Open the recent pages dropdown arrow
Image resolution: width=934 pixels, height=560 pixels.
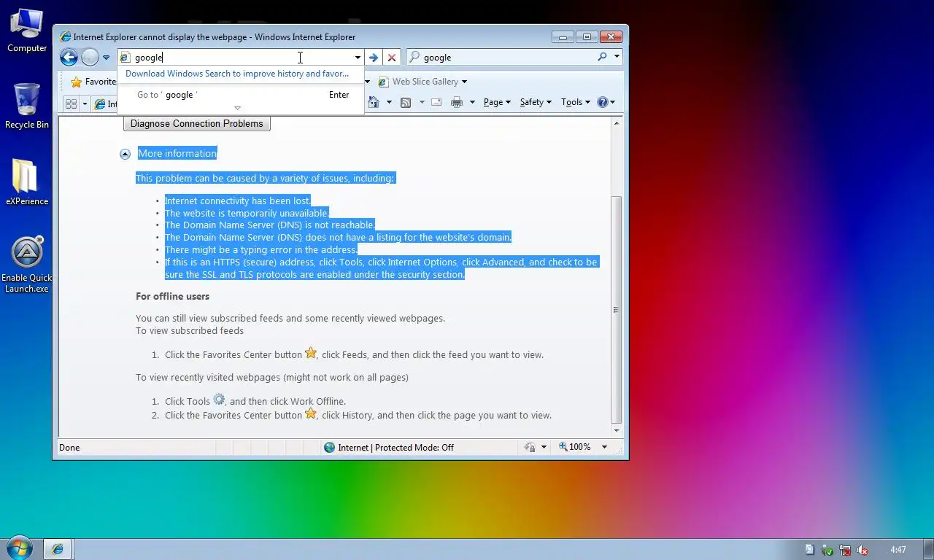106,58
